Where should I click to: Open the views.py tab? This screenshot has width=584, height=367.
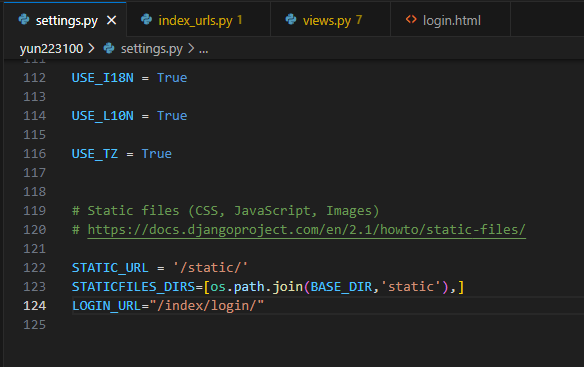330,20
